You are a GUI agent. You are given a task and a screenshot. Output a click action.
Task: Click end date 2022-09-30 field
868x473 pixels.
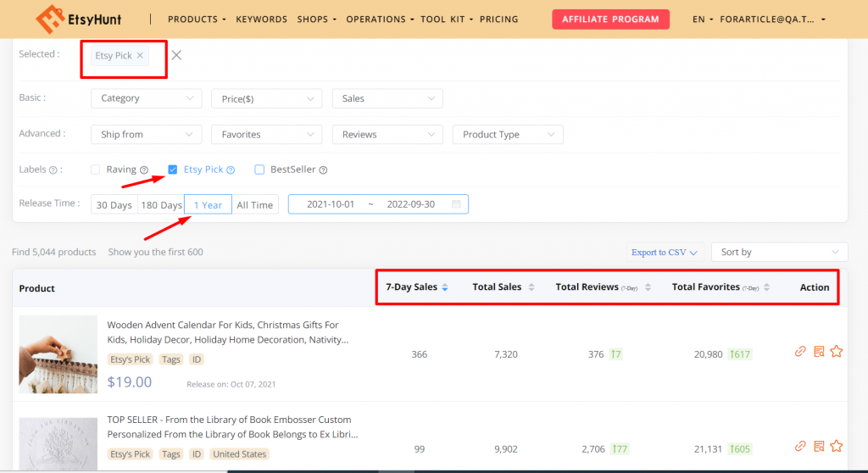point(411,204)
